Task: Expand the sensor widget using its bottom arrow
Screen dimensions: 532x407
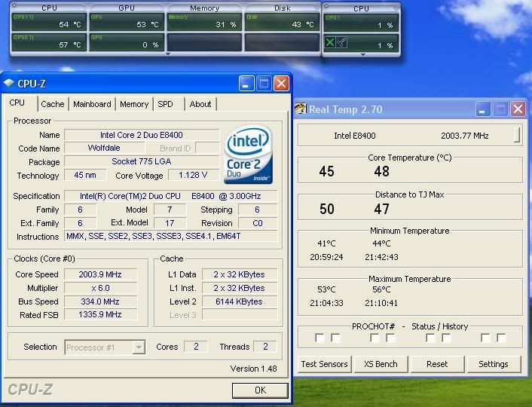Action: click(x=167, y=54)
